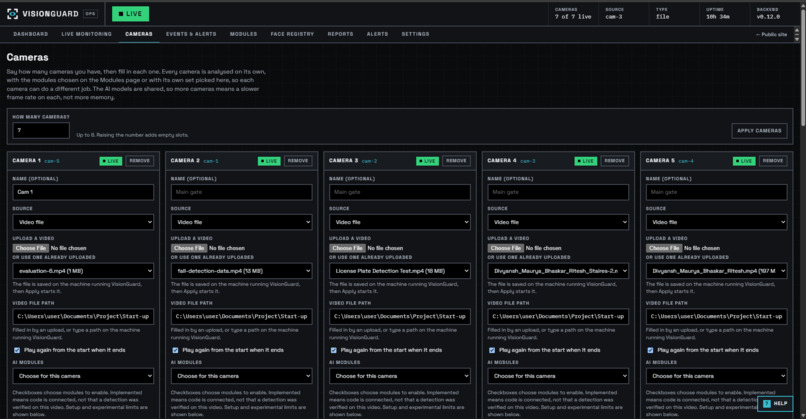Click Choose File for Camera 3
The width and height of the screenshot is (806, 419).
(x=347, y=248)
